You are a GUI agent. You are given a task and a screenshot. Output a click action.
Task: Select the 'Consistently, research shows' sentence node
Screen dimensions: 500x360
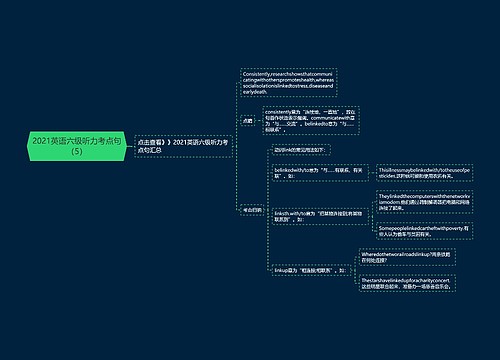(288, 83)
